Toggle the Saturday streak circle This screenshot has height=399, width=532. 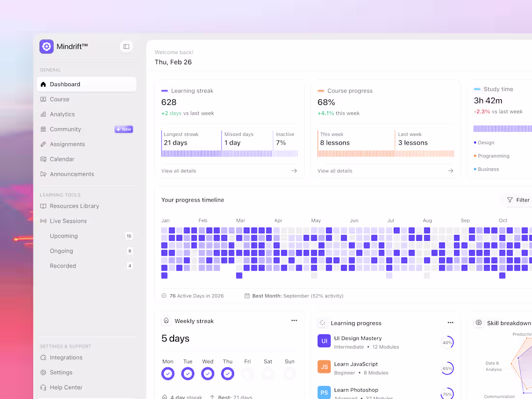click(268, 373)
